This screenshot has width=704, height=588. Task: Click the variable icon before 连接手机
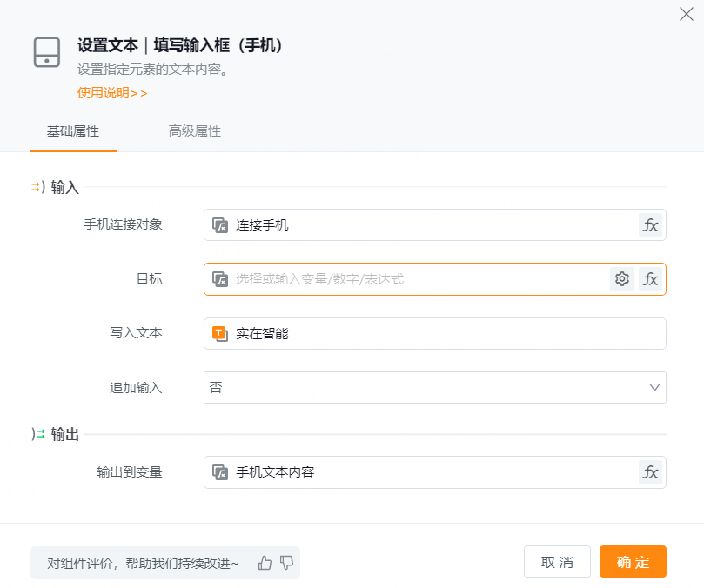tap(220, 225)
